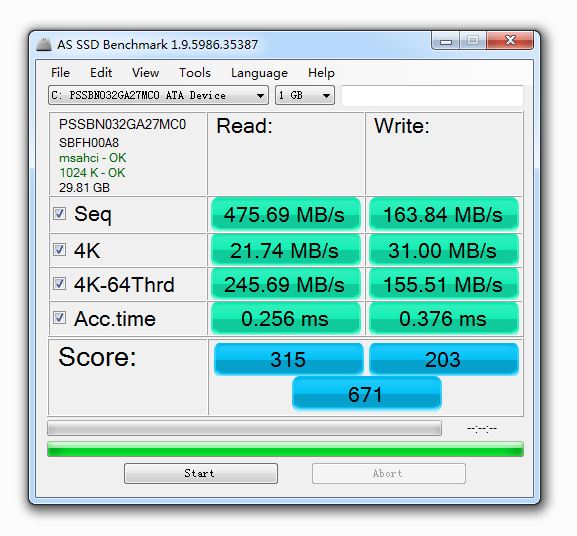577x536 pixels.
Task: Toggle the Acc.time test checkbox
Action: [x=59, y=317]
